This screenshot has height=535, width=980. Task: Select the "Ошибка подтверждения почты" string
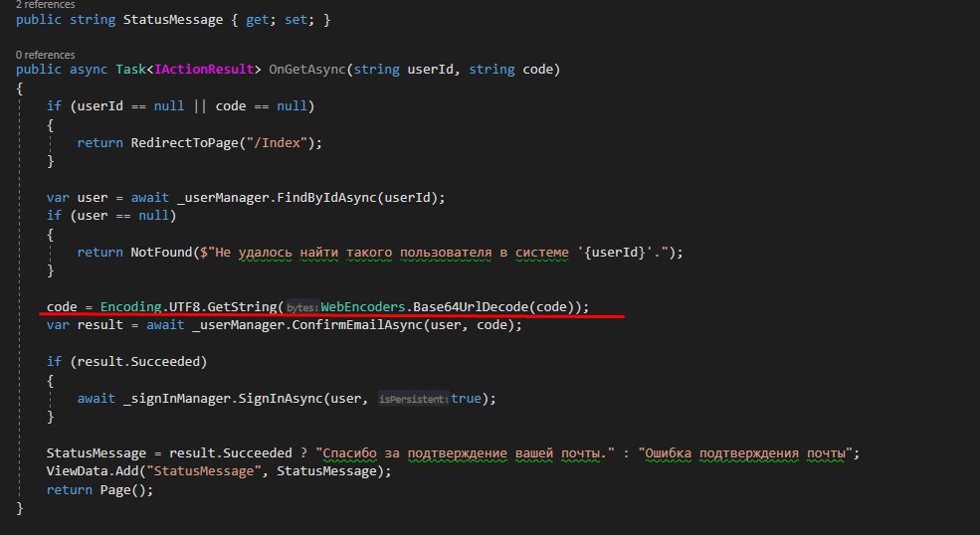point(745,453)
